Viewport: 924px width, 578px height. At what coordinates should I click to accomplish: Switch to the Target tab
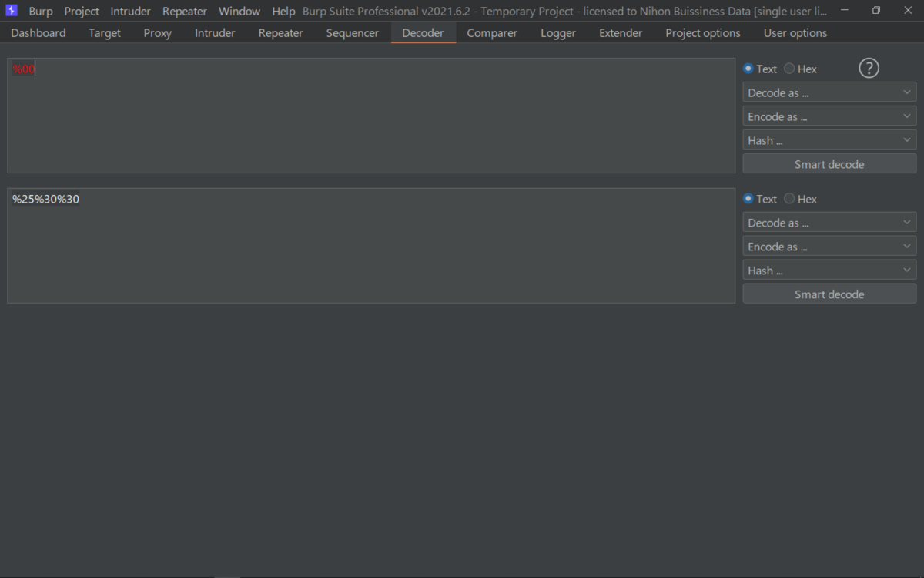105,33
